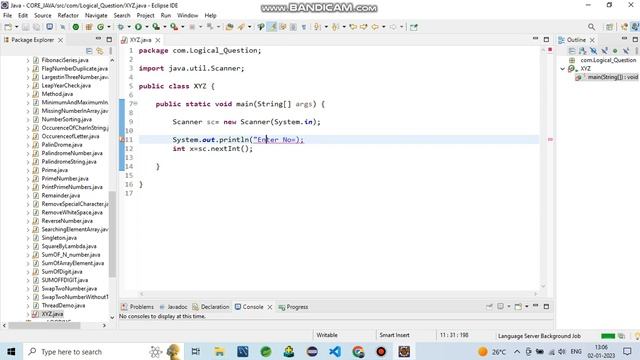Close the XYZ.java editor tab
Viewport: 640px width, 360px height.
158,40
